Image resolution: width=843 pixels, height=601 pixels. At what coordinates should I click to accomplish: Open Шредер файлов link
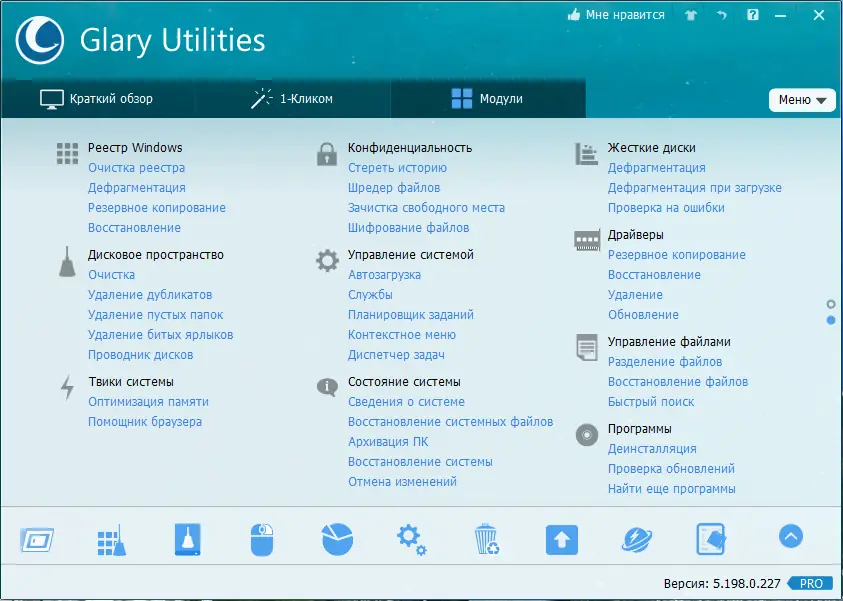point(394,188)
